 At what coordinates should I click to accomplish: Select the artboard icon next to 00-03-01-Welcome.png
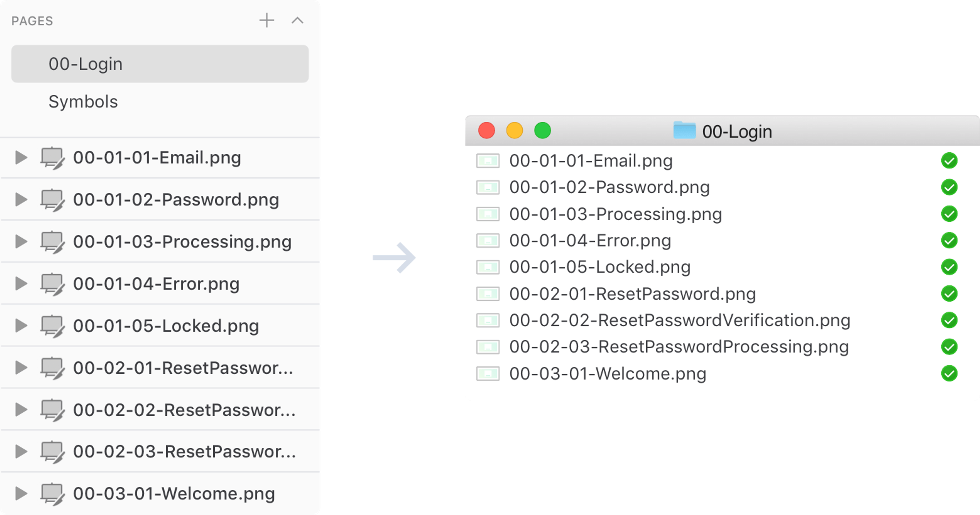pyautogui.click(x=53, y=493)
